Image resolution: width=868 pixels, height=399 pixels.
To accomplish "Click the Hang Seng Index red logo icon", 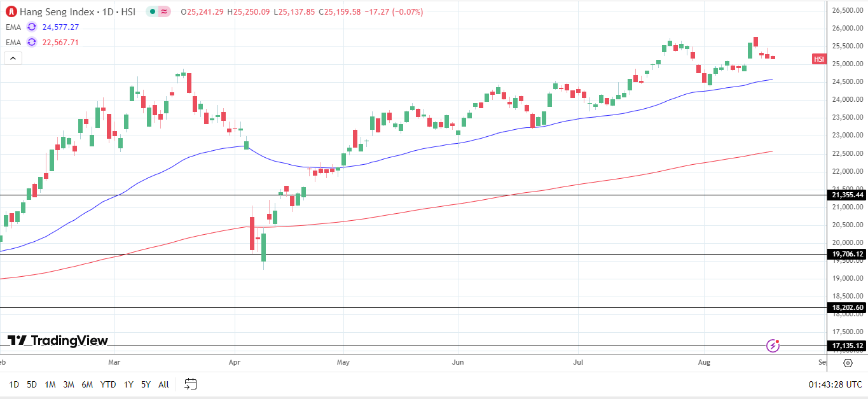I will coord(11,11).
